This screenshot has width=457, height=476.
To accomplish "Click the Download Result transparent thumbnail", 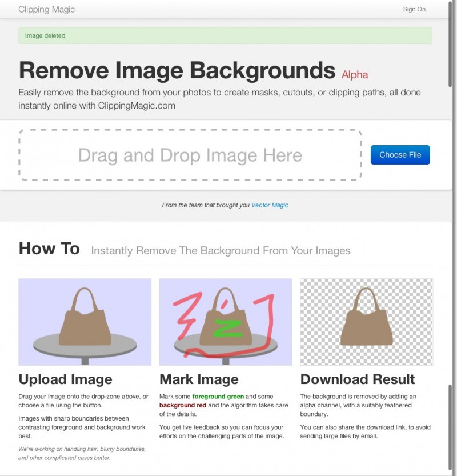I will coord(367,322).
